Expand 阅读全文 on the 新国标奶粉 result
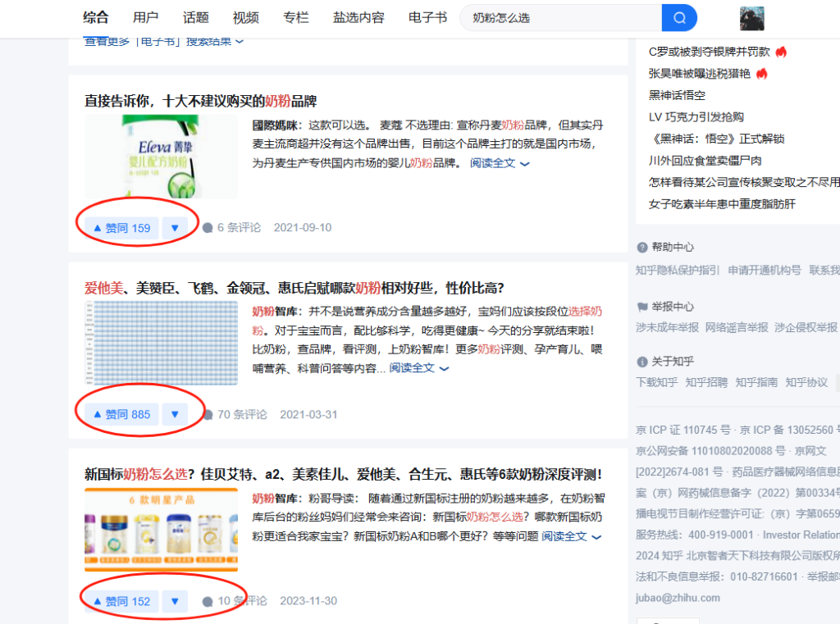 566,536
